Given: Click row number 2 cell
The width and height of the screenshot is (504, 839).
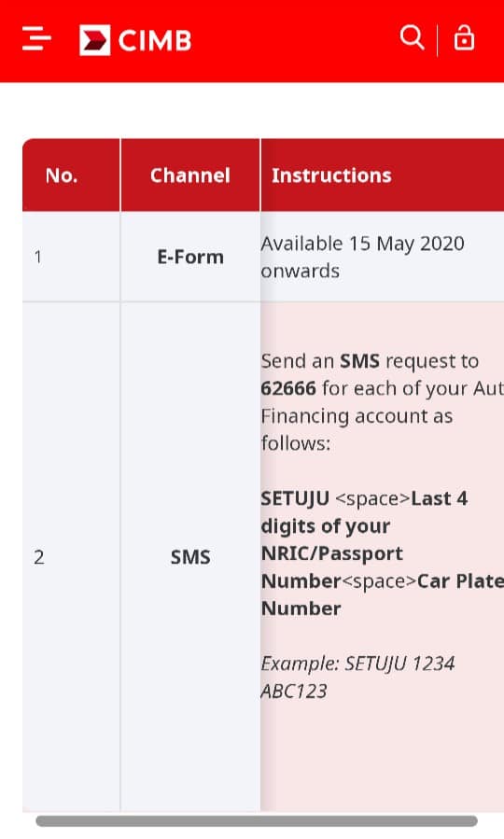Looking at the screenshot, I should (71, 557).
